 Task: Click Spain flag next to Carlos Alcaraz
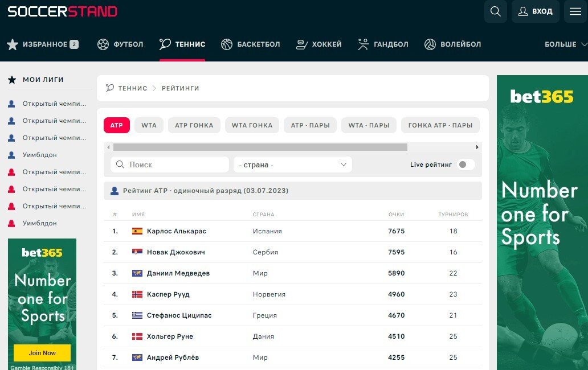[x=137, y=231]
